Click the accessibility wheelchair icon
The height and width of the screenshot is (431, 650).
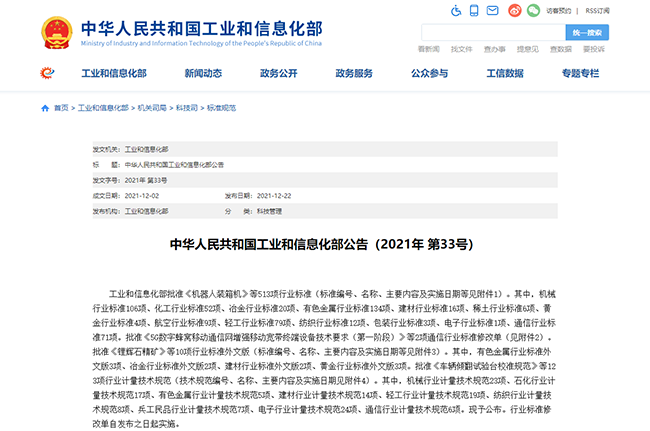(458, 10)
